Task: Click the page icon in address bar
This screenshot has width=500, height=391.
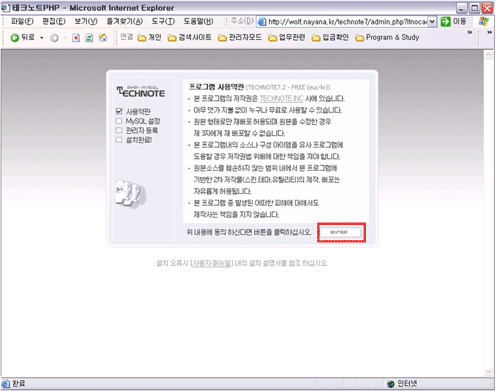Action: [x=262, y=22]
